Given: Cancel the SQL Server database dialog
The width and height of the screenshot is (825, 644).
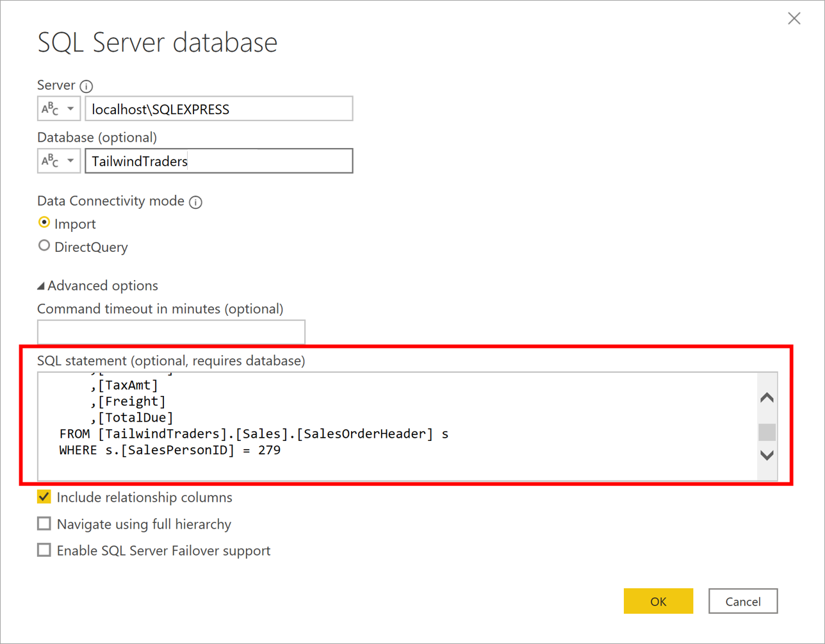Looking at the screenshot, I should tap(742, 601).
